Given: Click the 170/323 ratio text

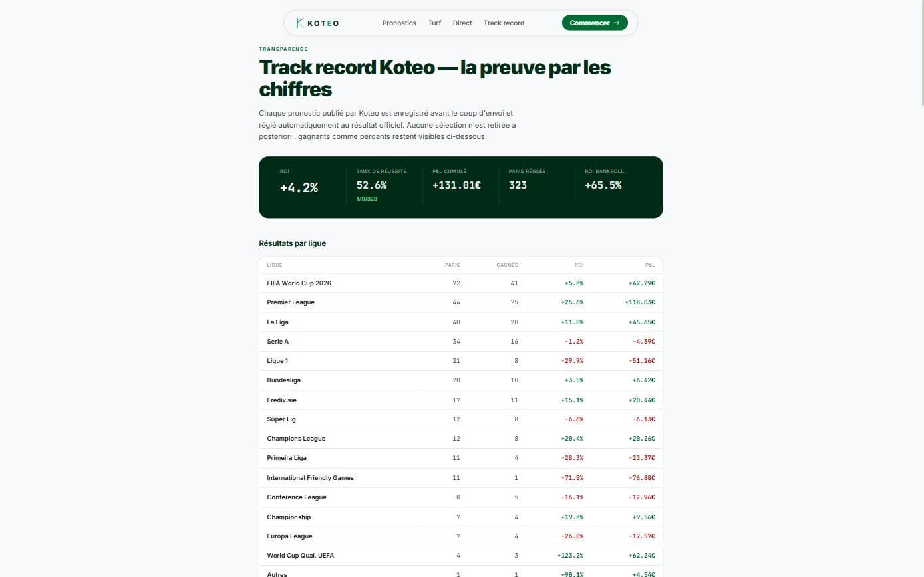Looking at the screenshot, I should click(x=367, y=199).
